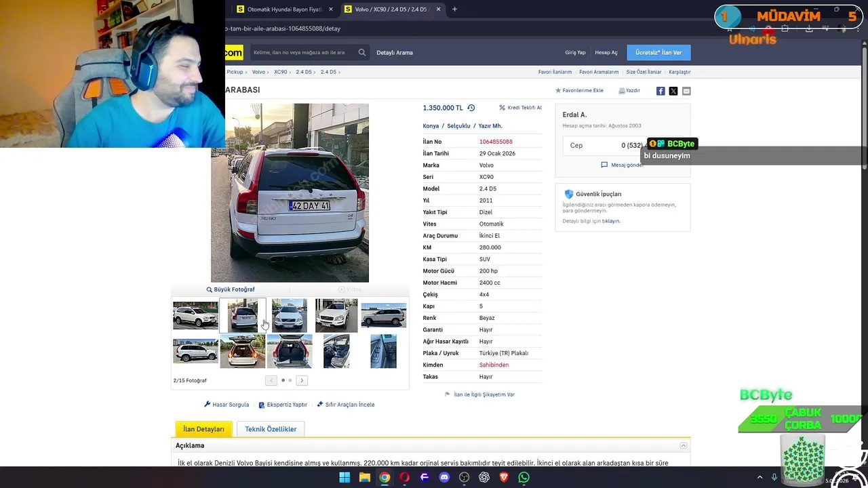Open OBS Studio from the taskbar
Viewport: 868px width, 488px height.
464,477
